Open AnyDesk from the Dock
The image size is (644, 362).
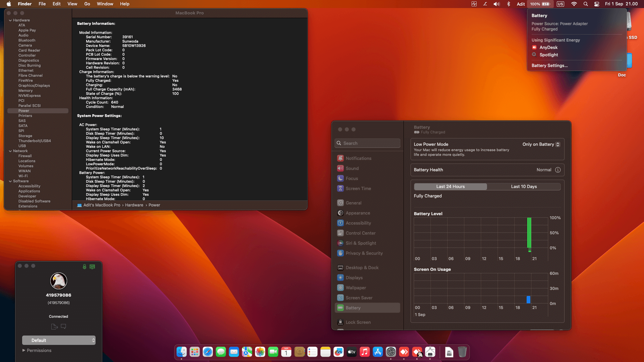click(404, 352)
